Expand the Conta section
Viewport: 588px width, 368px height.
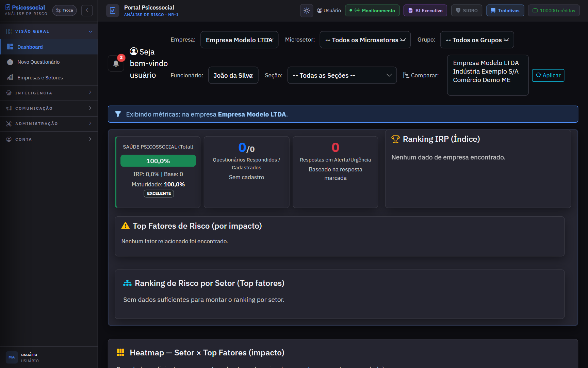click(49, 139)
